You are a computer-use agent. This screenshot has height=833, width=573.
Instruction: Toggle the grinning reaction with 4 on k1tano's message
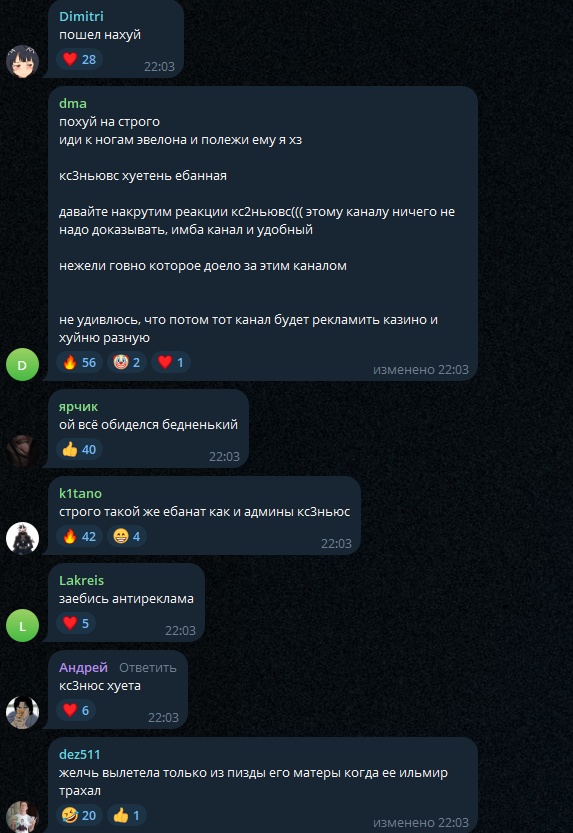126,537
